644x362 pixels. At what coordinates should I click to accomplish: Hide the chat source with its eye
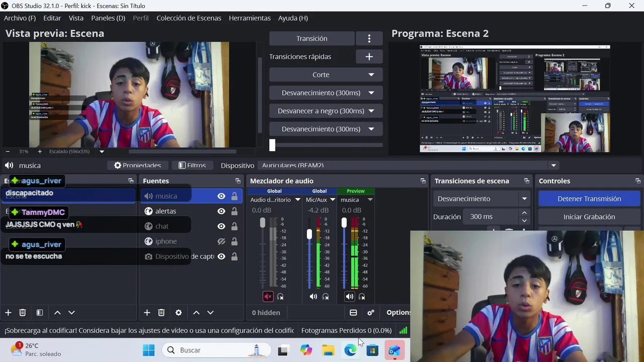click(x=221, y=226)
